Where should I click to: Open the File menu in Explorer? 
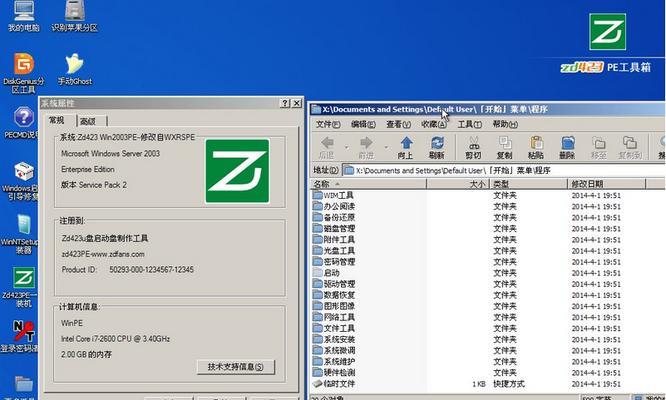(x=328, y=124)
